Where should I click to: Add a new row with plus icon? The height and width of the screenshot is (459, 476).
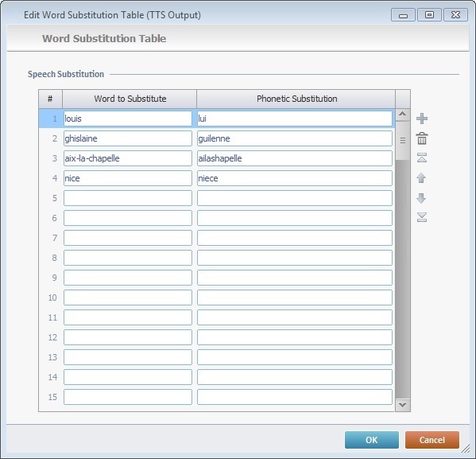[422, 119]
